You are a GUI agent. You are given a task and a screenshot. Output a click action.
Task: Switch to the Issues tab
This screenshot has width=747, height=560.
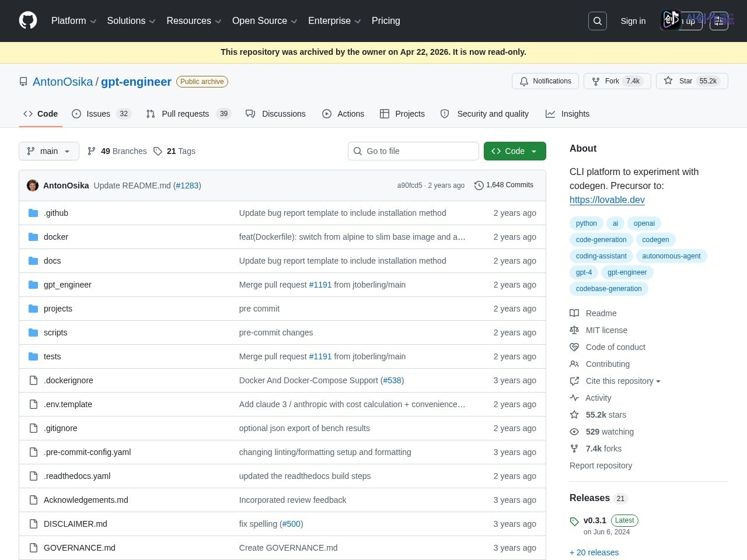[101, 114]
